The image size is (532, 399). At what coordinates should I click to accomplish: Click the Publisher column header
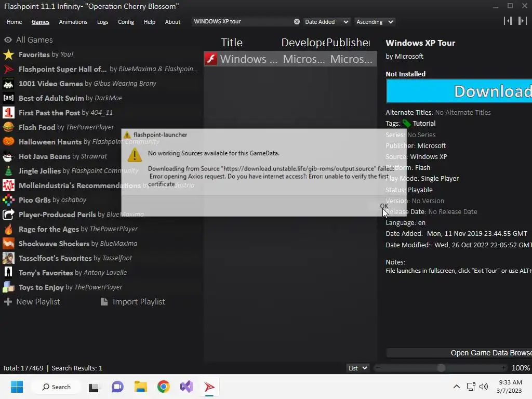(x=349, y=43)
